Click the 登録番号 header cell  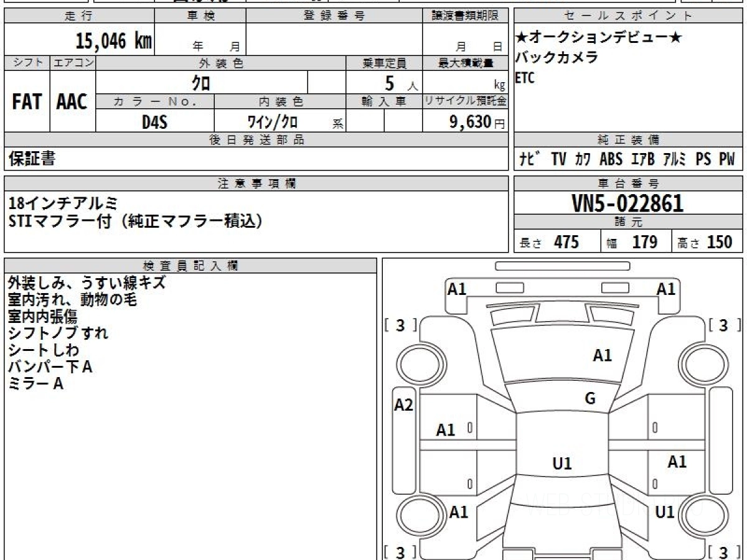(x=334, y=16)
